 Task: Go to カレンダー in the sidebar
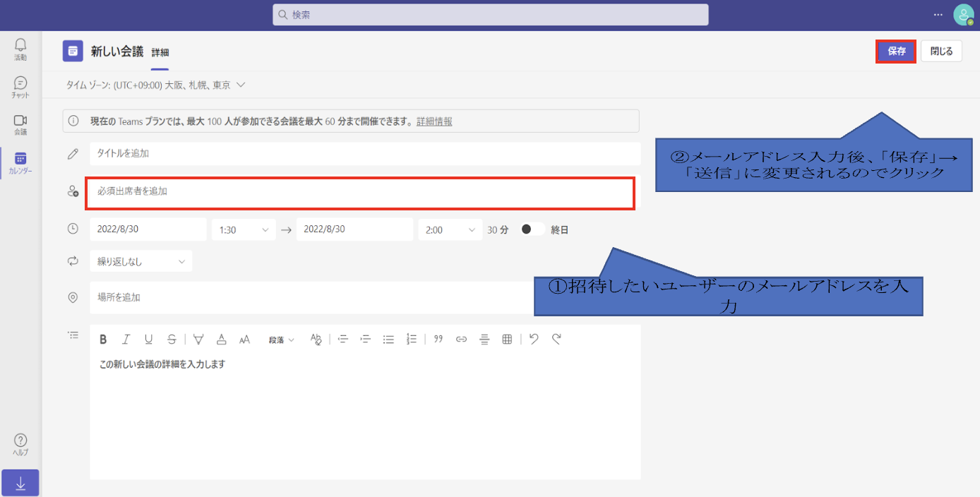(20, 163)
